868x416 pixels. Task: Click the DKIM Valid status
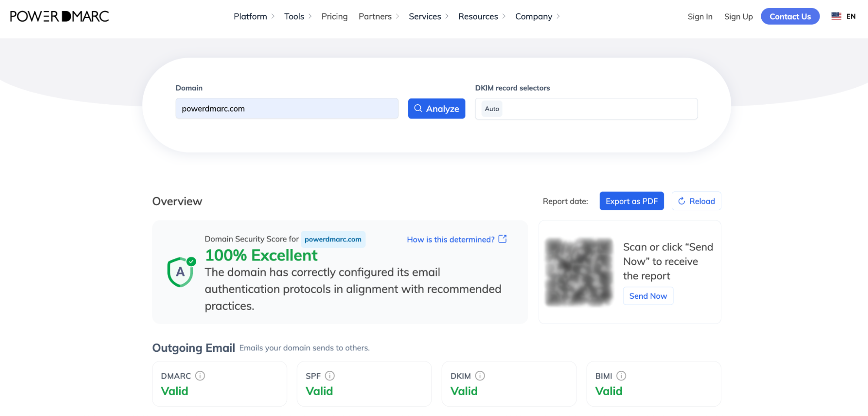coord(464,391)
